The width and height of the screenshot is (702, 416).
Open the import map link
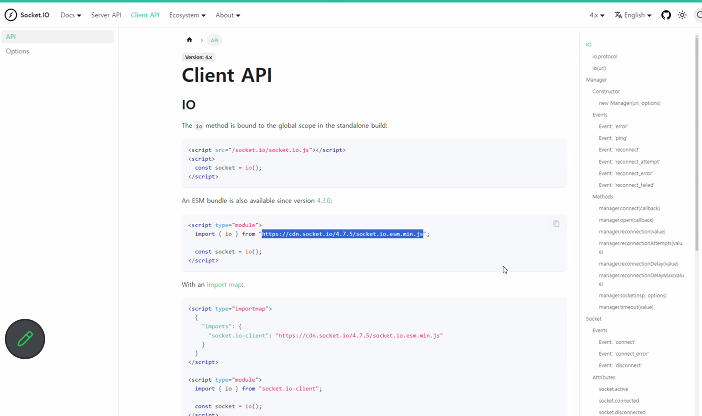click(224, 285)
